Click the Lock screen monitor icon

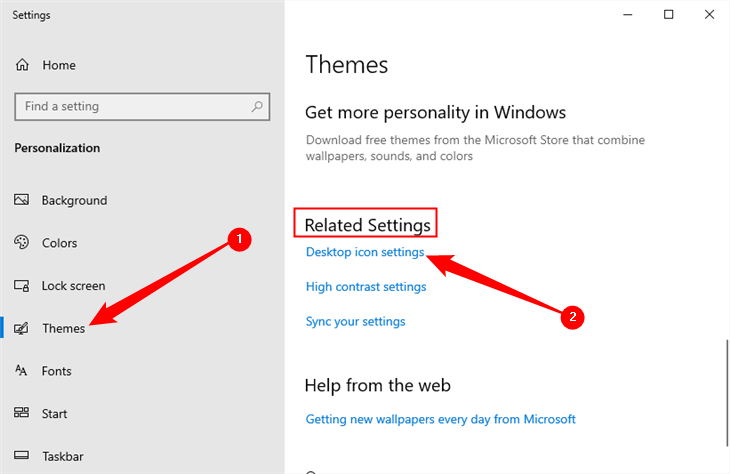click(x=22, y=286)
